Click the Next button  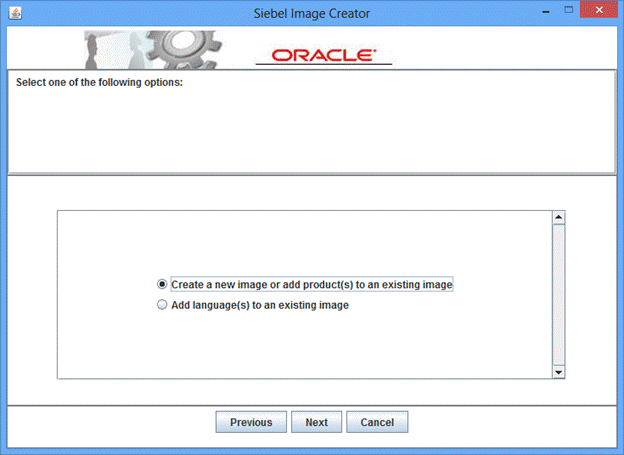(316, 422)
